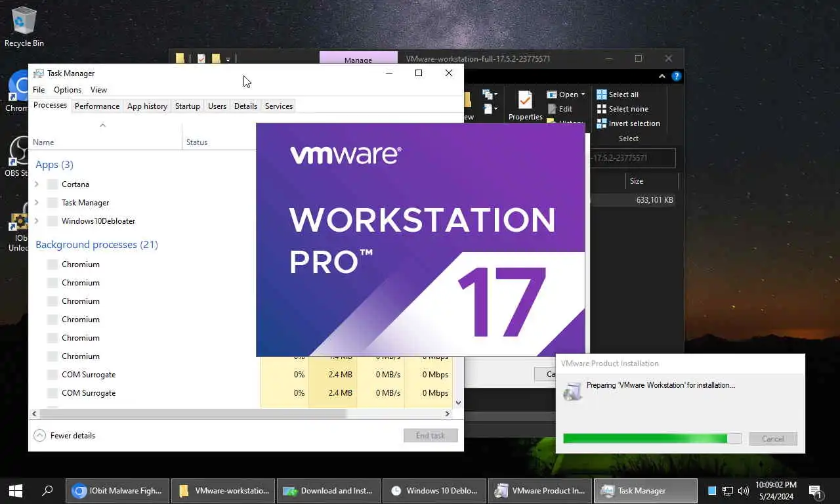Switch to the Services tab
The height and width of the screenshot is (504, 840).
tap(279, 106)
